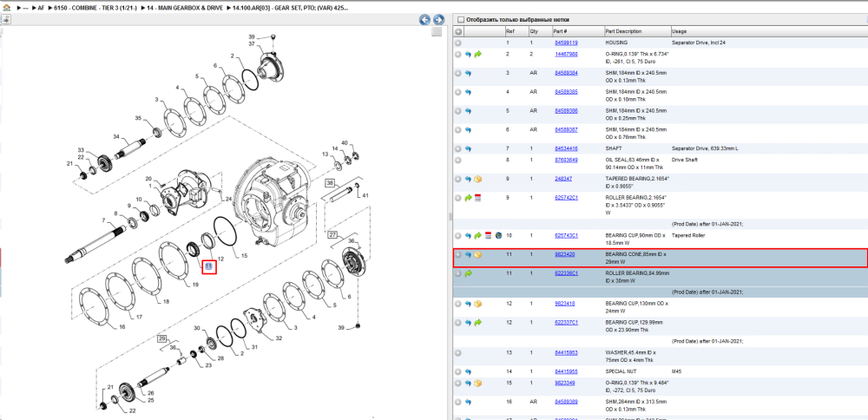Open part number link 9823420
This screenshot has height=420, width=868.
click(564, 254)
